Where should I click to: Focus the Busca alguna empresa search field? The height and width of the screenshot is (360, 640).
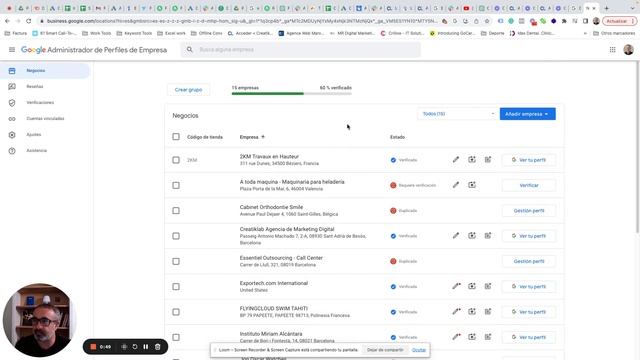301,49
